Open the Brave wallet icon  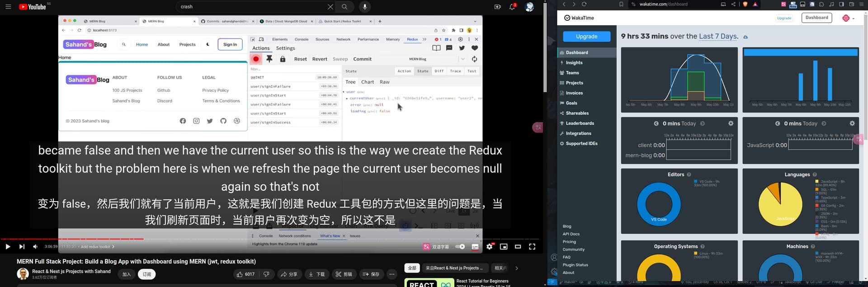851,4
